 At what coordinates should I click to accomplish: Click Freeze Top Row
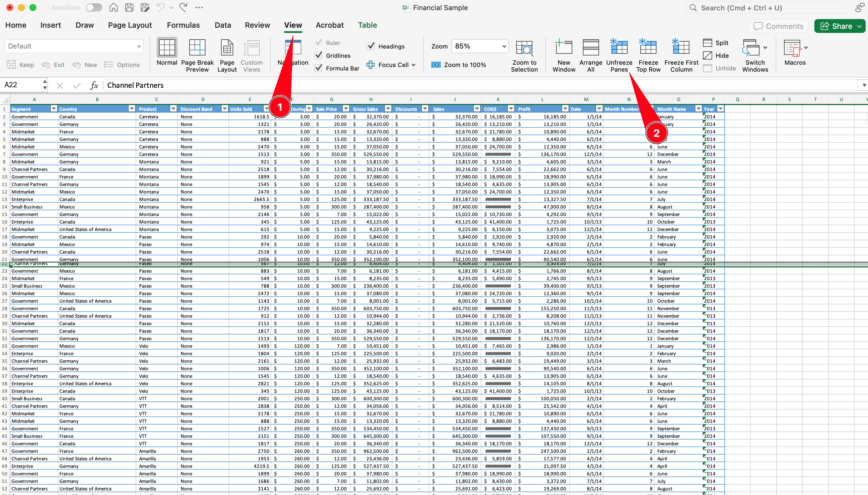[x=648, y=55]
